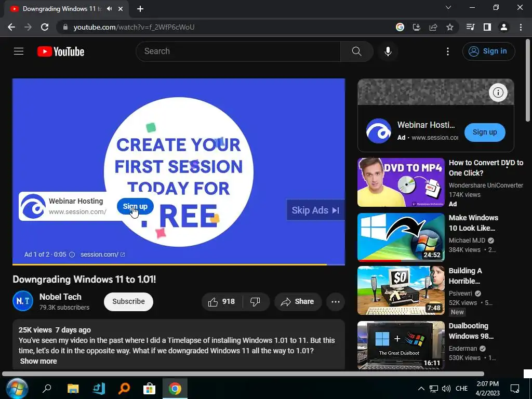The width and height of the screenshot is (532, 399).
Task: Share the video
Action: pos(298,302)
